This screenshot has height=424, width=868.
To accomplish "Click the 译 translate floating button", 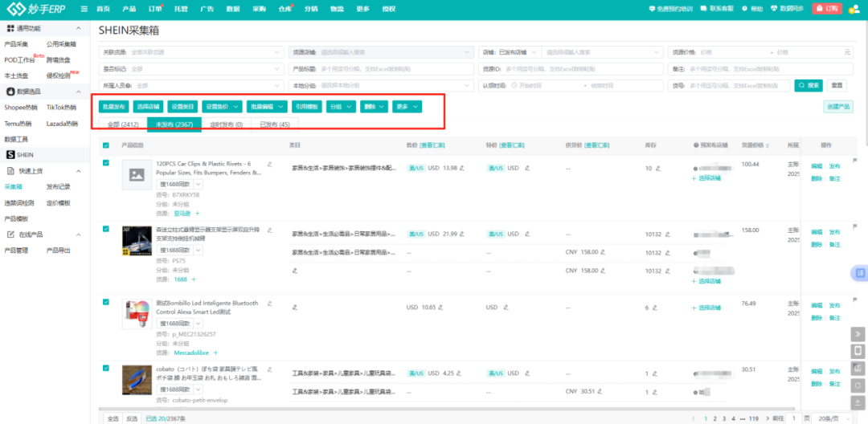I will coord(860,274).
